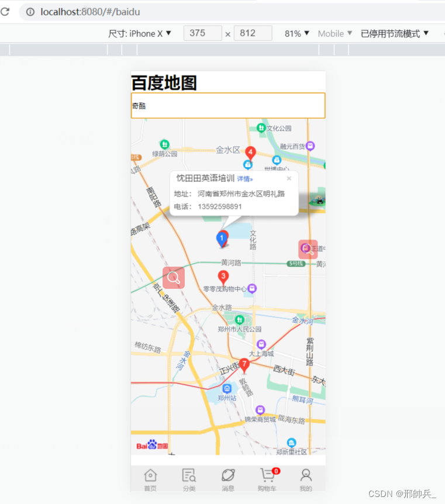Click the Baidu map logo

click(152, 445)
